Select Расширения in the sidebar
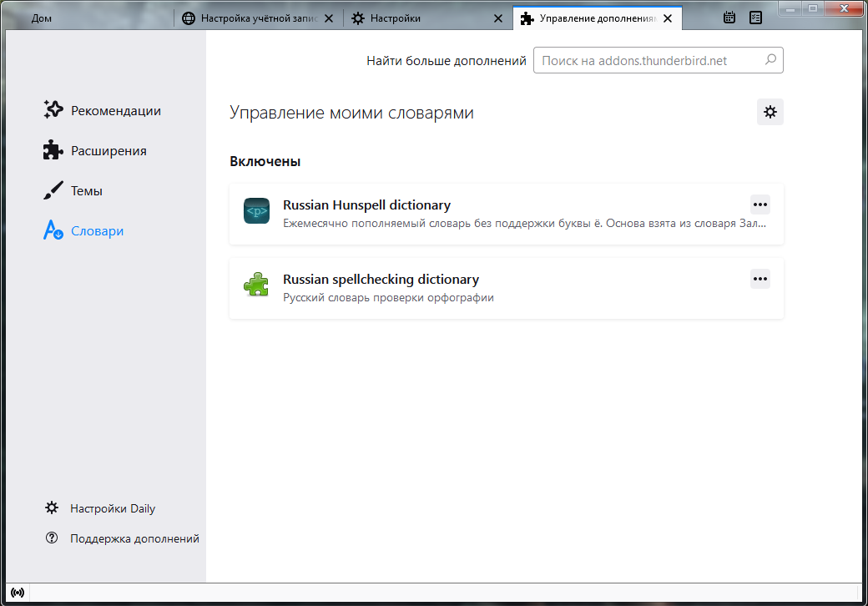 pos(108,150)
